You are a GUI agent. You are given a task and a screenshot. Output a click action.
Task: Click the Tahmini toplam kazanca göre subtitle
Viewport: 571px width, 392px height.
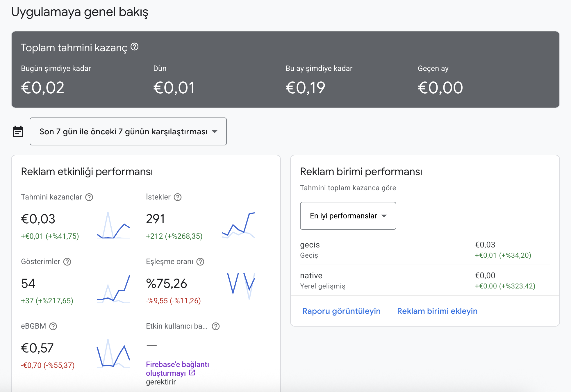point(348,188)
